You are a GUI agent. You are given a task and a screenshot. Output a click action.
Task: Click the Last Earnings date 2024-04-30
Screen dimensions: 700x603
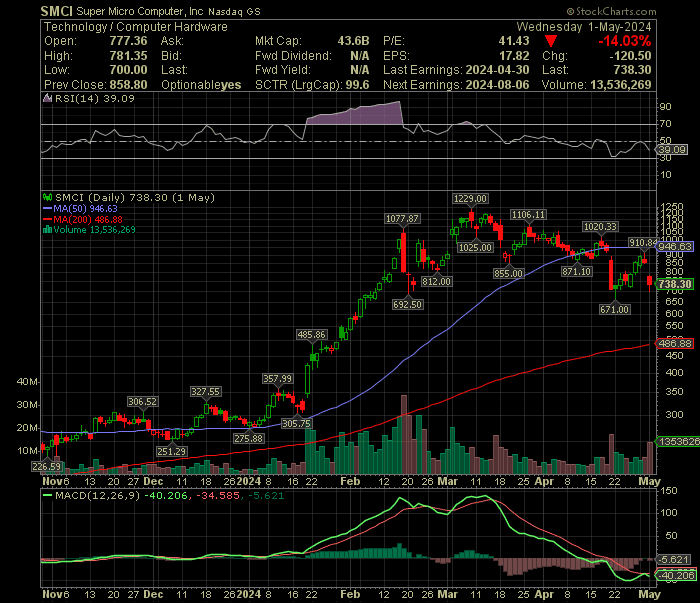[497, 70]
